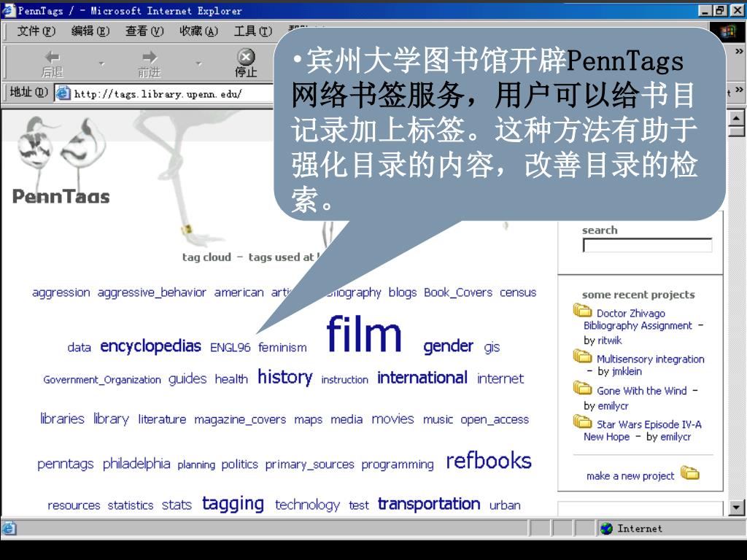The image size is (747, 560).
Task: Click the census tag
Action: 518,292
